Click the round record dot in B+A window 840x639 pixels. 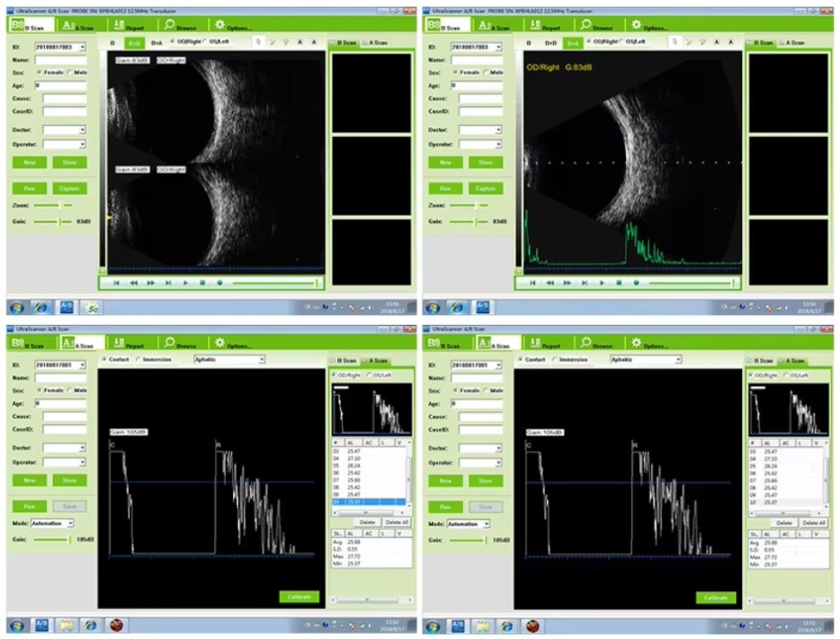pyautogui.click(x=636, y=283)
